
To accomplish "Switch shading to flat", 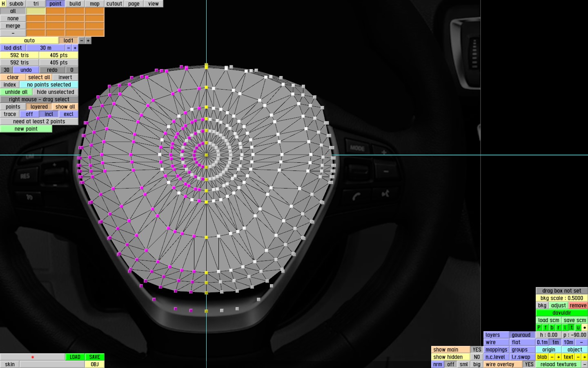I will (x=523, y=342).
